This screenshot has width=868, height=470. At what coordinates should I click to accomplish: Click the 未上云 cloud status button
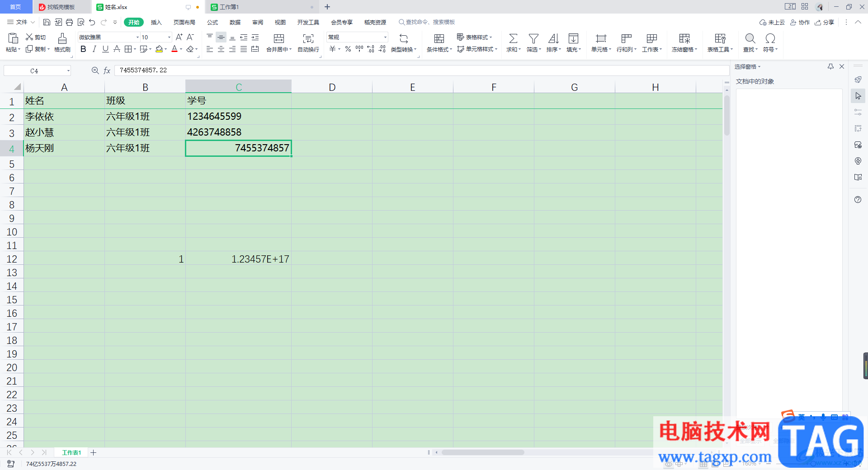click(x=772, y=22)
